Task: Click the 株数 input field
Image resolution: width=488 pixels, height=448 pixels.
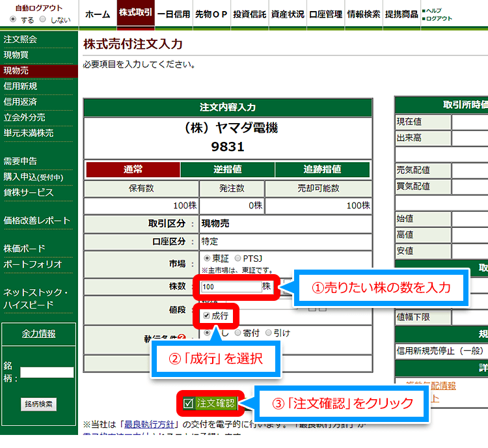Action: (232, 287)
